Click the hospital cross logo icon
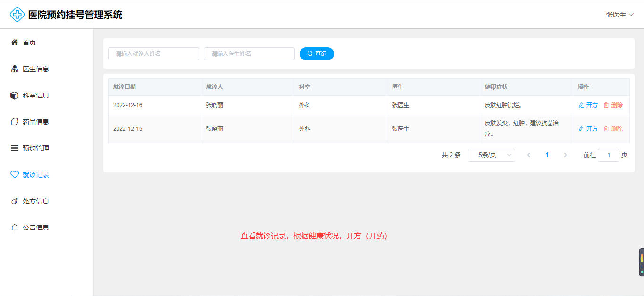644x296 pixels. [x=17, y=15]
